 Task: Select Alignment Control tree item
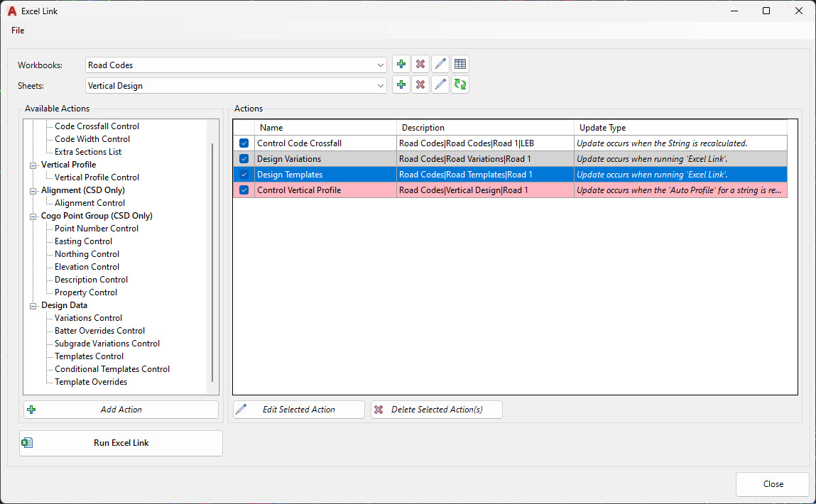[x=89, y=203]
